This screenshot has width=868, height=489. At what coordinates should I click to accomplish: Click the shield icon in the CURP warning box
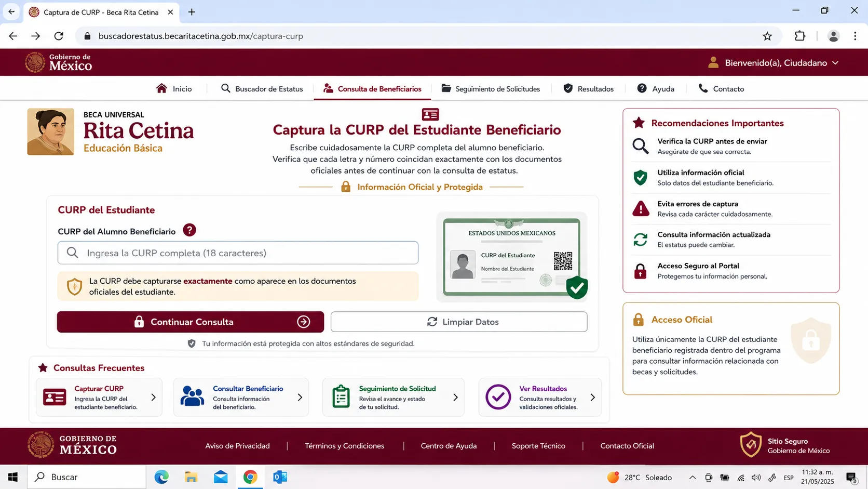(x=75, y=286)
